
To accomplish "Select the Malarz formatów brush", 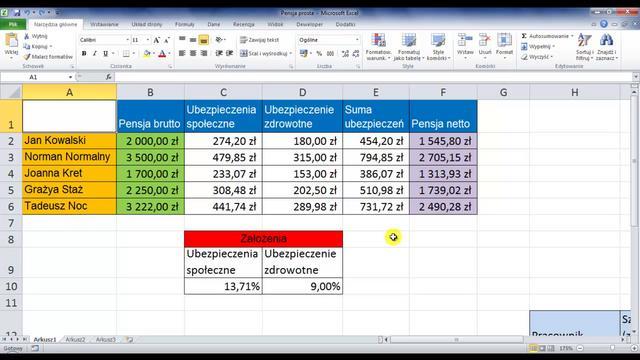I will pyautogui.click(x=27, y=57).
